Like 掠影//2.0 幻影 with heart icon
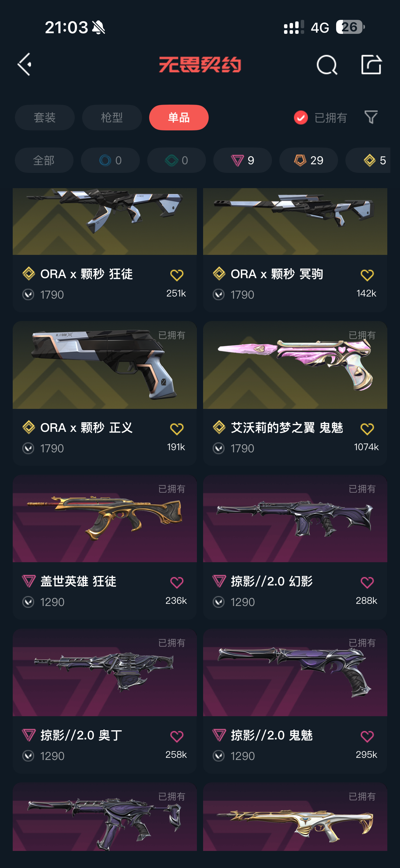The height and width of the screenshot is (868, 400). [367, 582]
